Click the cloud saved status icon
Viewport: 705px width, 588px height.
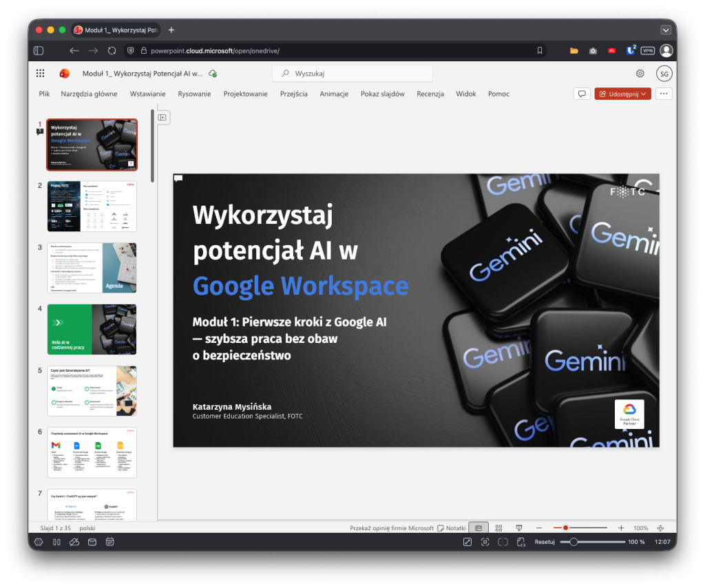pos(213,73)
